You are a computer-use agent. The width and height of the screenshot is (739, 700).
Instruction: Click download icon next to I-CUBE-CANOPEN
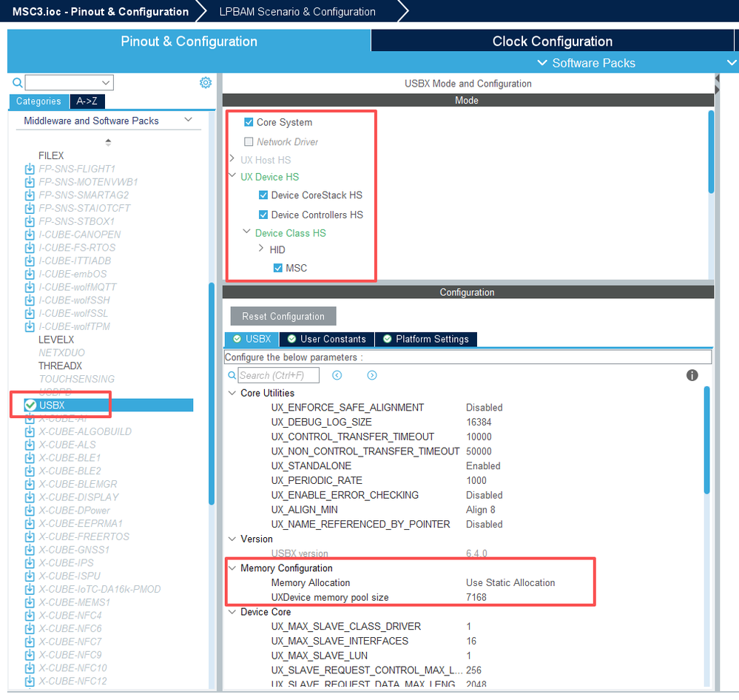pyautogui.click(x=30, y=235)
